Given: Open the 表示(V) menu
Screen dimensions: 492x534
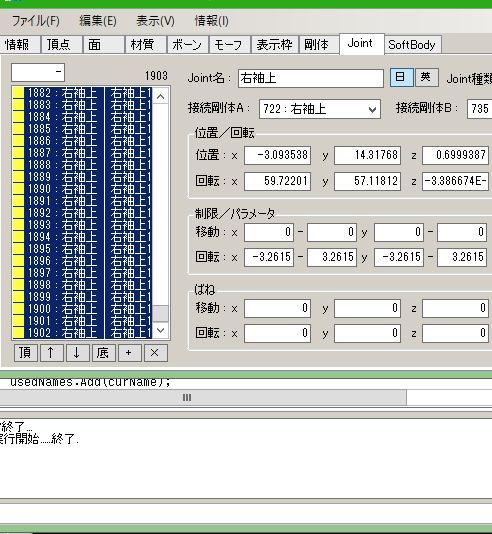Looking at the screenshot, I should [155, 21].
